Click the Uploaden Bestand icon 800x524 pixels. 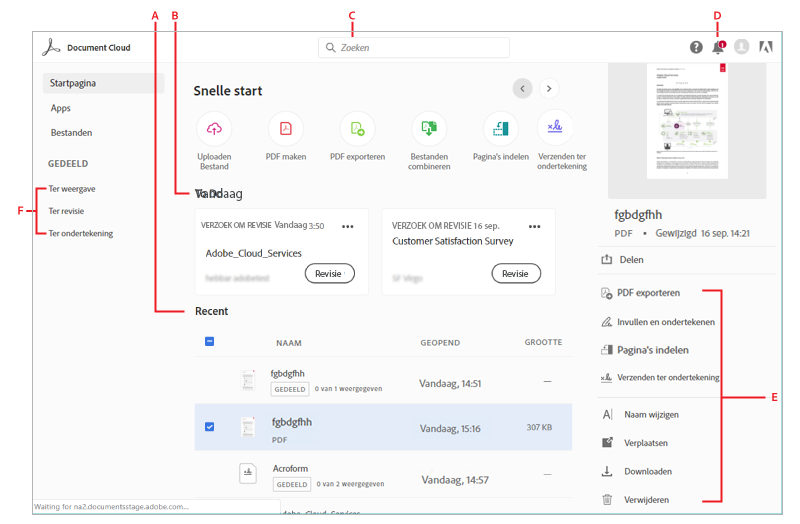tap(214, 128)
